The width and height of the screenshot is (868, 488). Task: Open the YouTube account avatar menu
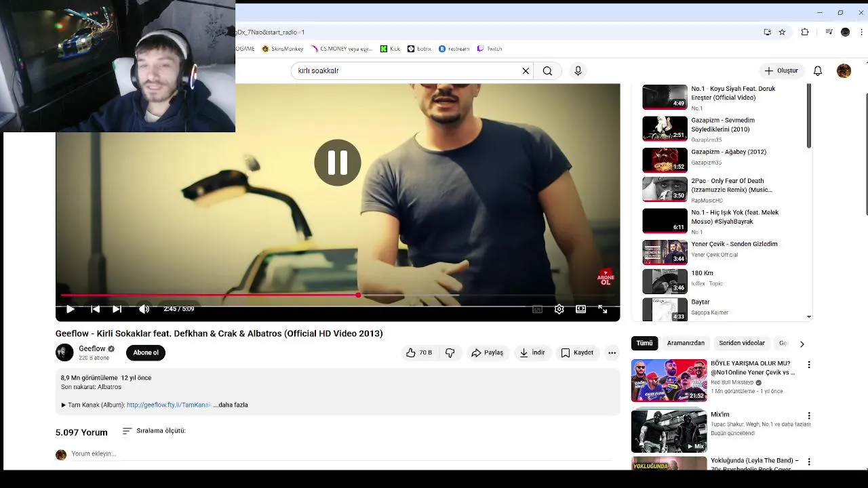point(844,70)
